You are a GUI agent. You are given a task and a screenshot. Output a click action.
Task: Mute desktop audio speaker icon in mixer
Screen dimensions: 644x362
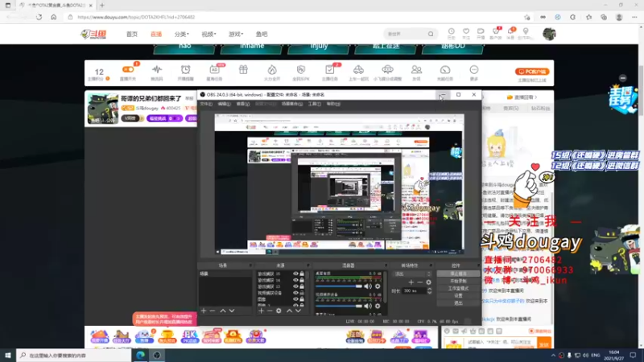point(368,286)
